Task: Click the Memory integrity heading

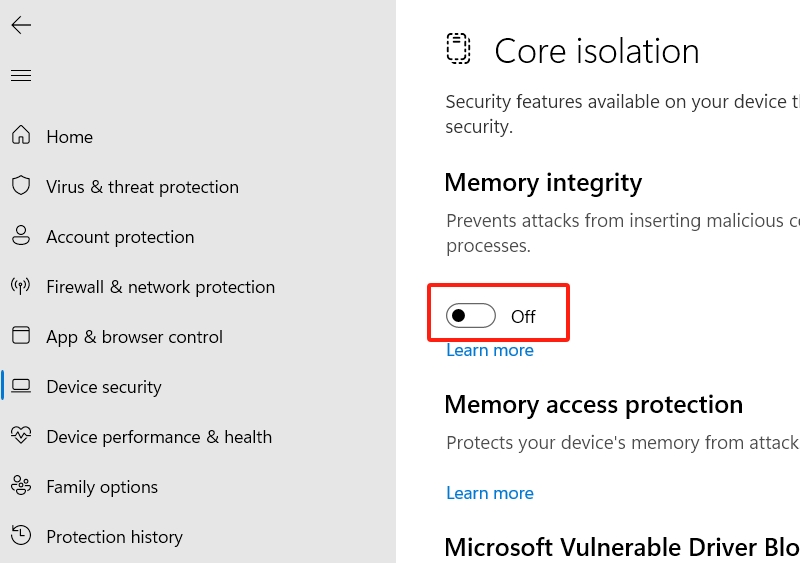Action: coord(543,183)
